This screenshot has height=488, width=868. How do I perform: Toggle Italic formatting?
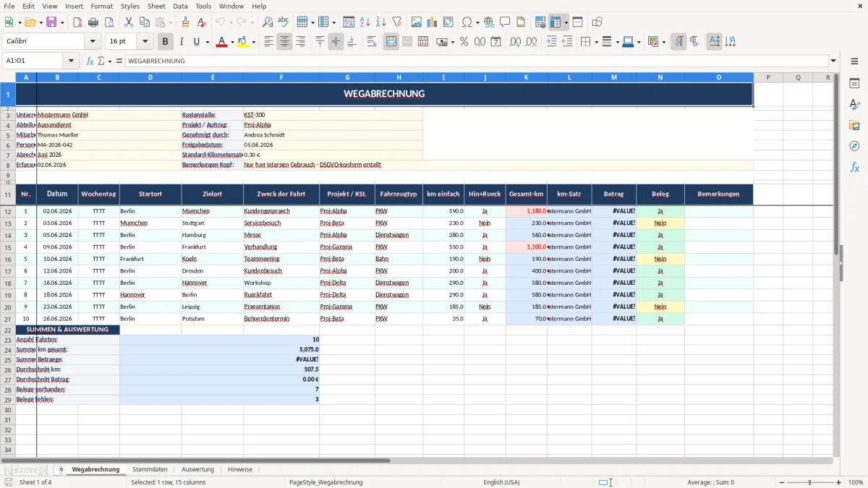click(181, 42)
